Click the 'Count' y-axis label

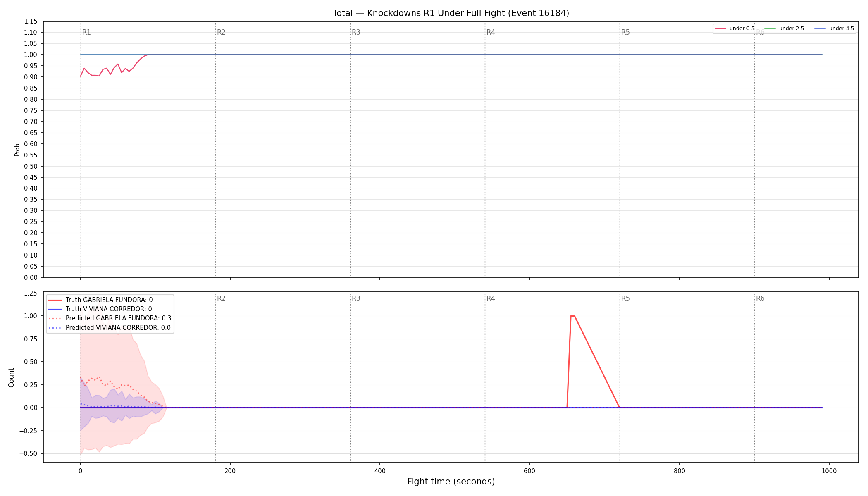coord(11,377)
